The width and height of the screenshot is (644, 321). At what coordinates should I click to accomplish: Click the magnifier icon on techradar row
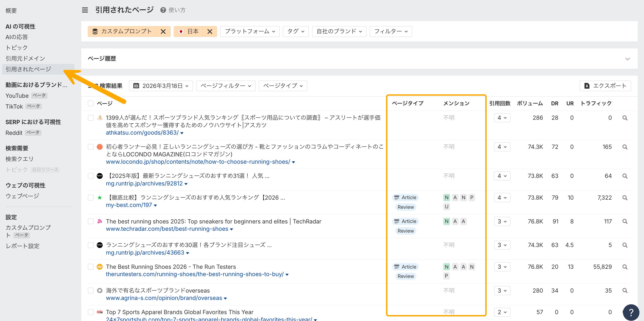click(x=625, y=221)
